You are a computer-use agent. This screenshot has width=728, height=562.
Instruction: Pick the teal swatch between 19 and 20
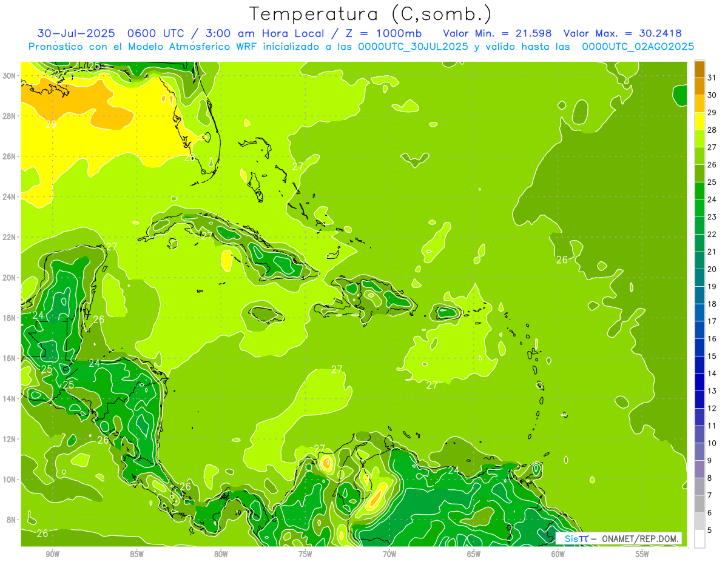coord(700,278)
